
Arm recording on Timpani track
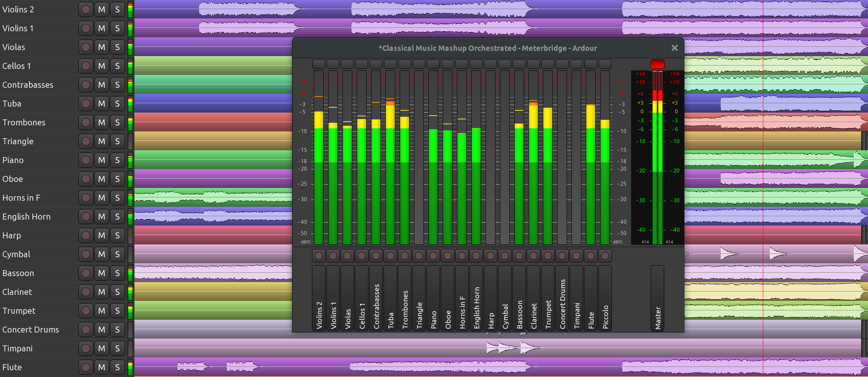point(86,348)
